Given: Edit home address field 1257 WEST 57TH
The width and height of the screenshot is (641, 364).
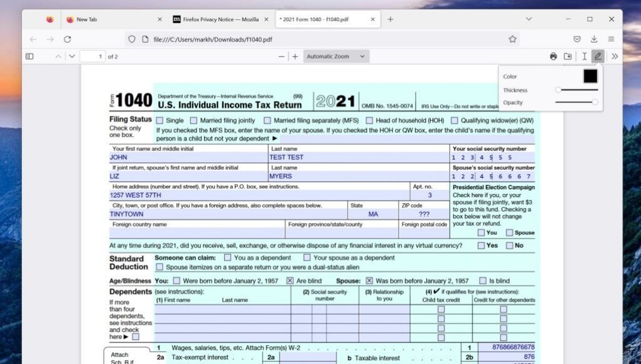Looking at the screenshot, I should coord(259,195).
